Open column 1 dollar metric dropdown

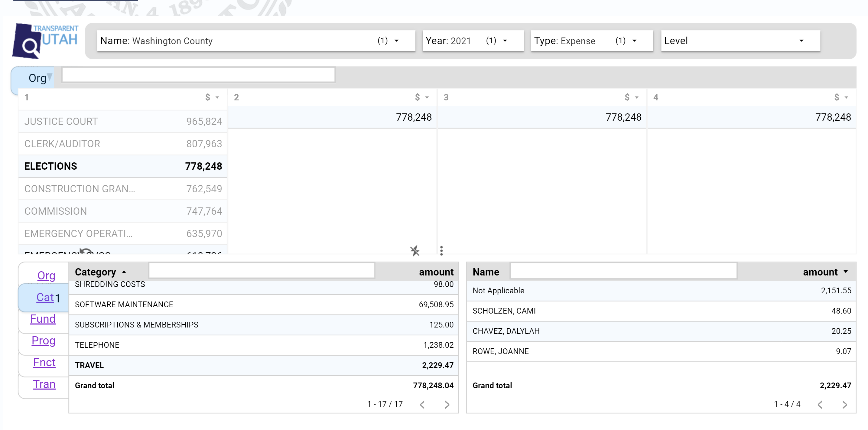[212, 98]
